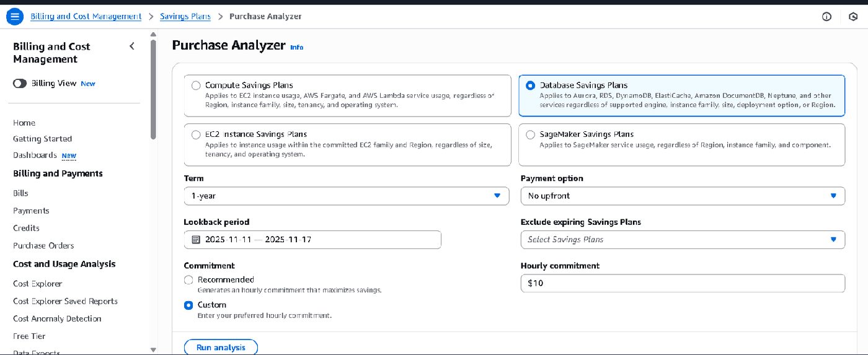The height and width of the screenshot is (355, 868).
Task: Open Cost Anomaly Detection in sidebar
Action: click(57, 318)
